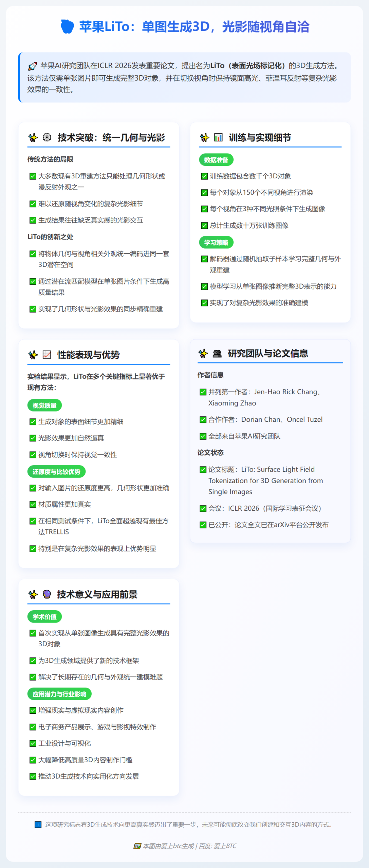Click the sparkle icon before 性能表现与优势 heading
This screenshot has width=369, height=868.
(x=33, y=355)
